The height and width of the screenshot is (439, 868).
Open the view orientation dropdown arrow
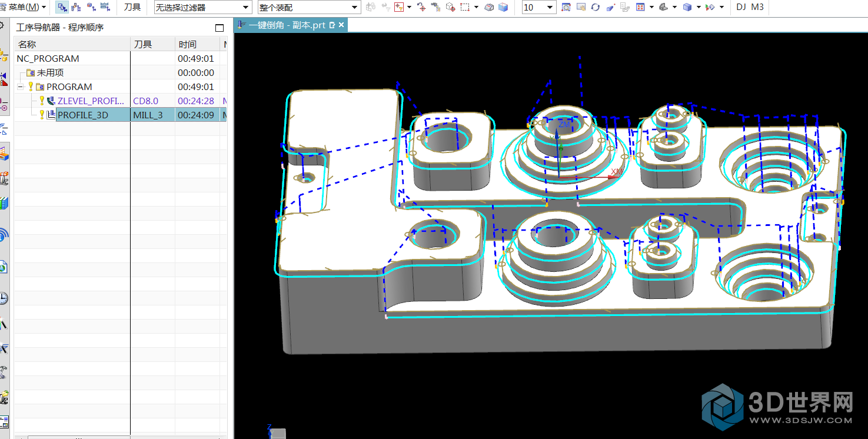pos(651,7)
